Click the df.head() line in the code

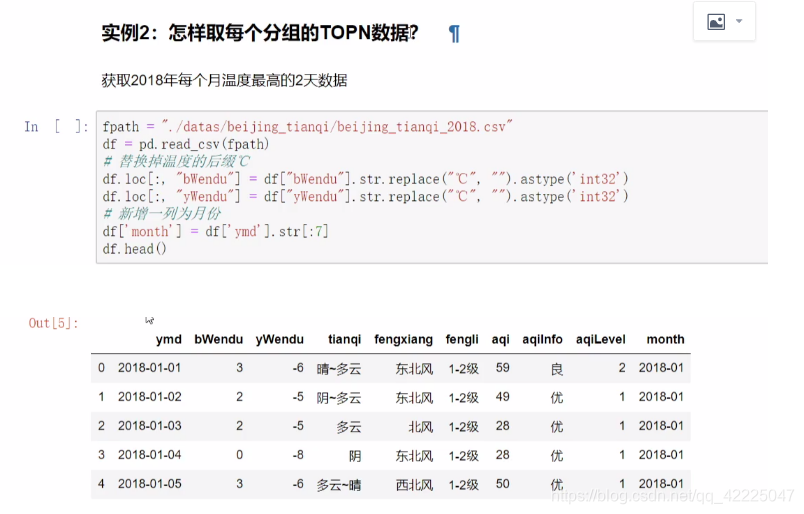[134, 249]
